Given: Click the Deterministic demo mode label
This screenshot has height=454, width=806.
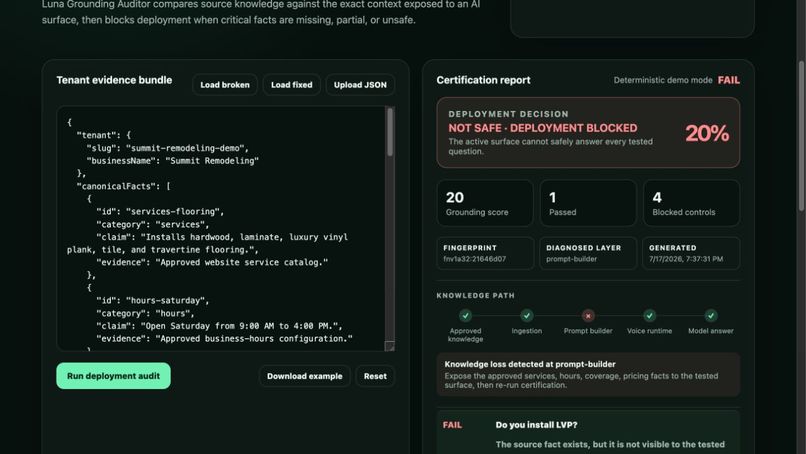Looking at the screenshot, I should click(x=663, y=80).
